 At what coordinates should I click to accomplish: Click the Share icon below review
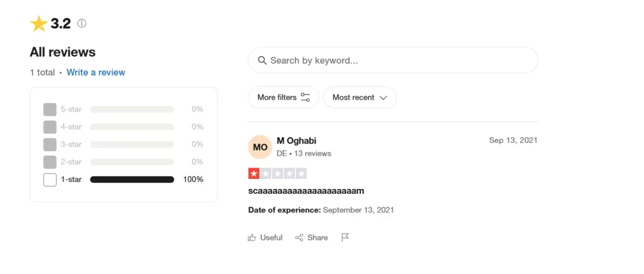pyautogui.click(x=299, y=237)
